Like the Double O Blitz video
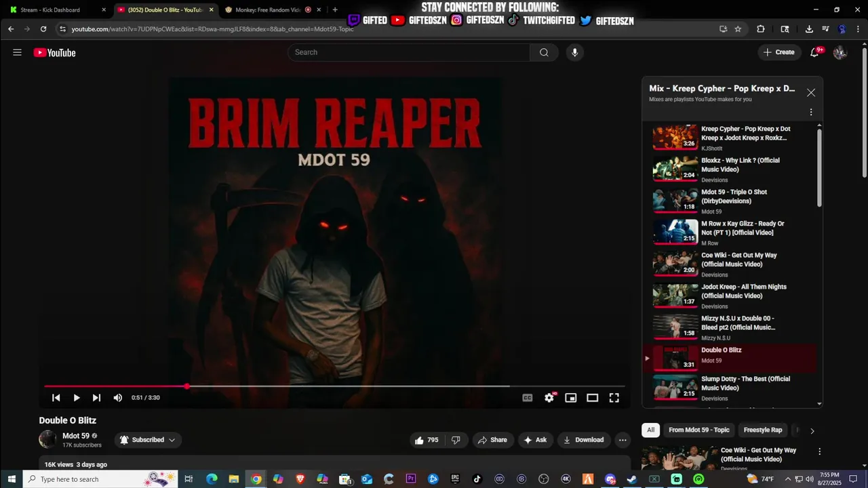Image resolution: width=868 pixels, height=488 pixels. pyautogui.click(x=427, y=440)
